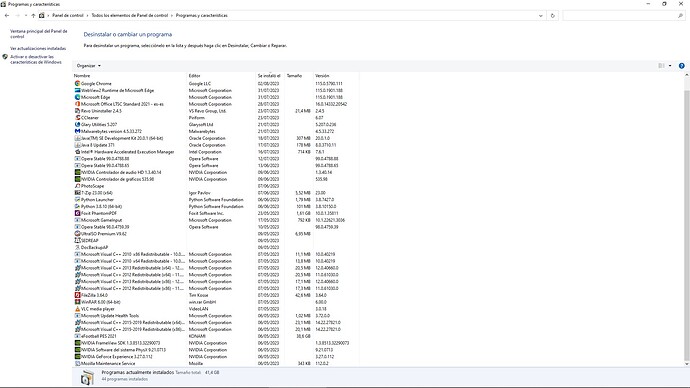Select NVIDIA Software del sistema PhysX entry
This screenshot has width=690, height=388.
coord(216,350)
